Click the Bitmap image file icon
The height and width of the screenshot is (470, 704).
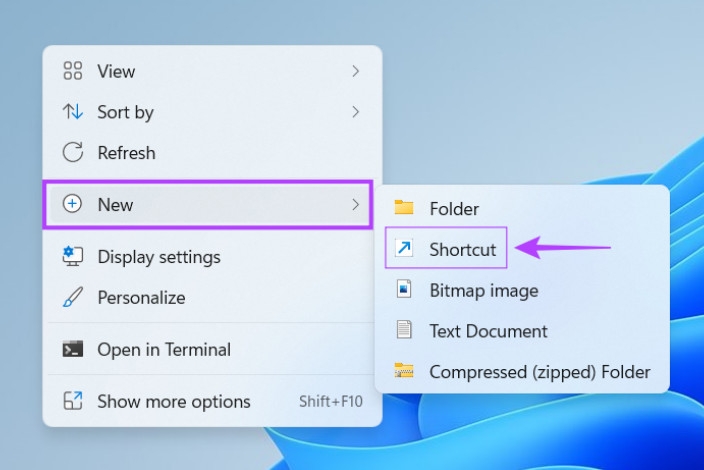[x=404, y=289]
